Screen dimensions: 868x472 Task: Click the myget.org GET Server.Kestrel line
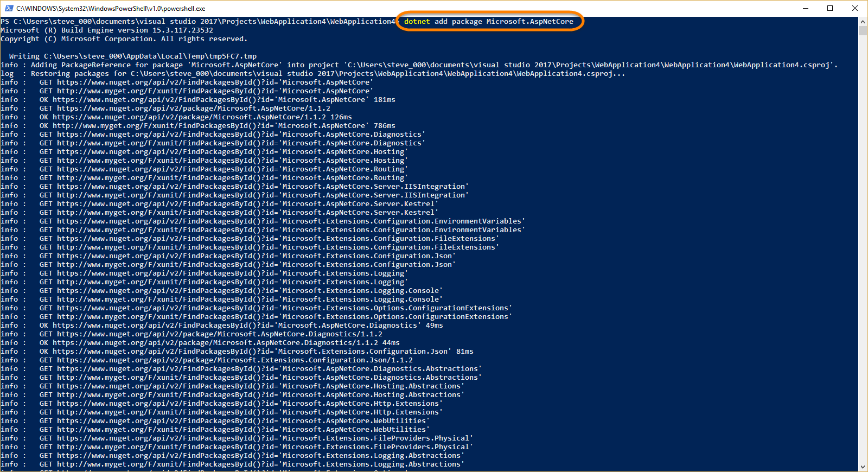coord(220,213)
